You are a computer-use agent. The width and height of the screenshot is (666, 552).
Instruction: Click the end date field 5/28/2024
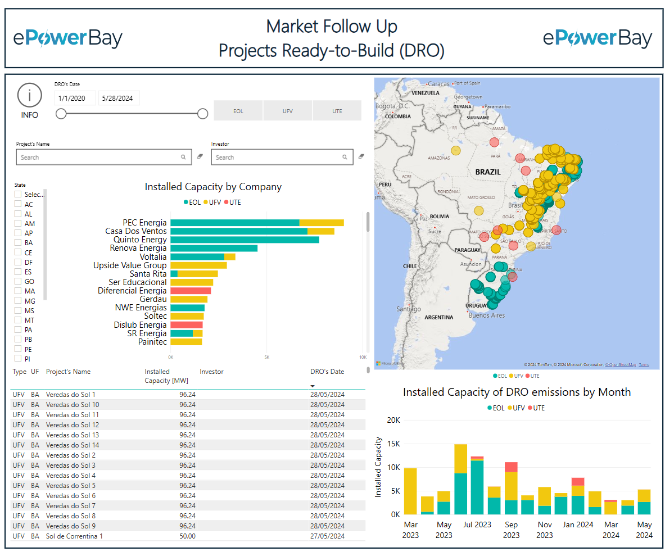[x=119, y=98]
